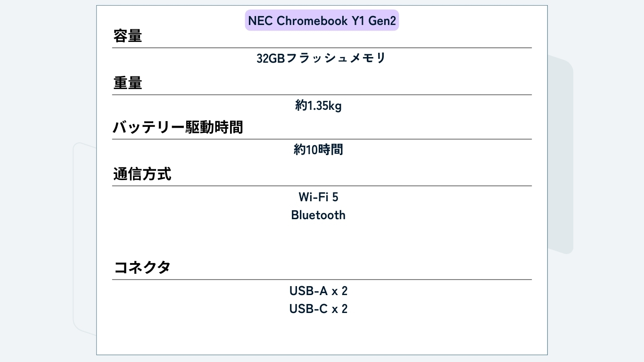Click the 約10時間 battery value
Viewport: 644px width, 362px height.
(x=319, y=150)
